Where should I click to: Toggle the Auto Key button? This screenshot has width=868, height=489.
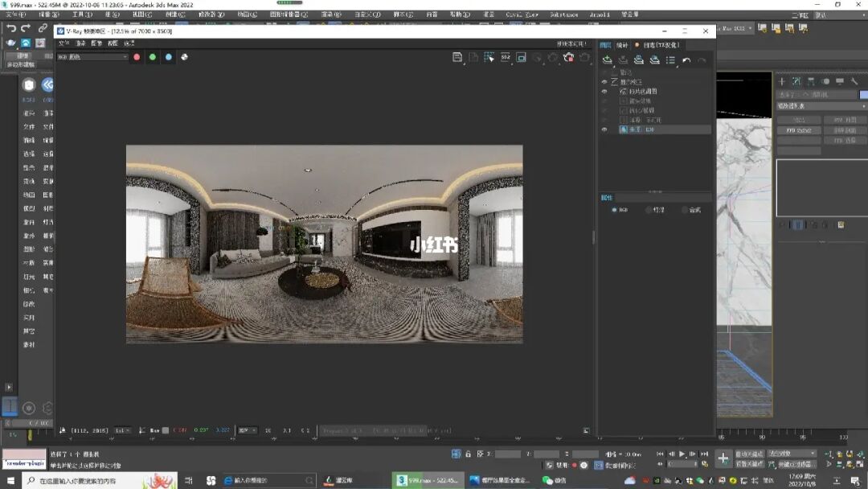point(749,454)
